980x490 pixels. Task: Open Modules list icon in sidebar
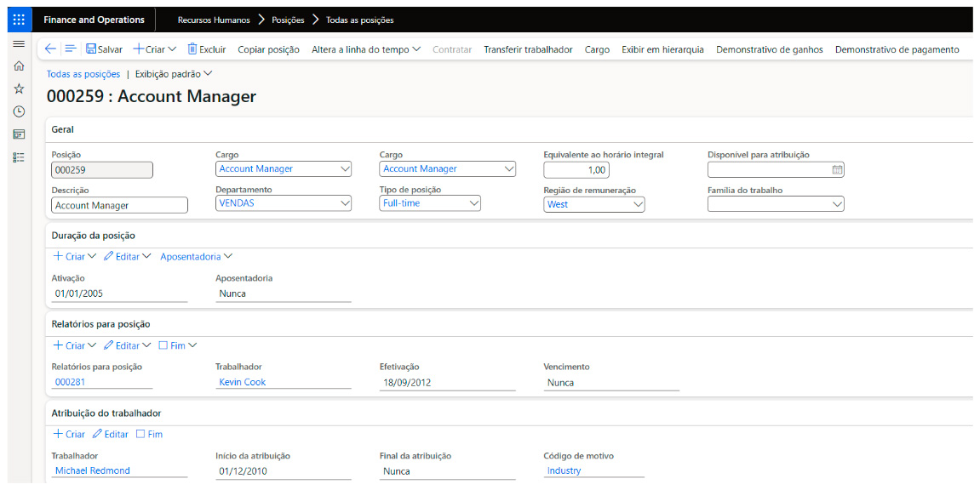tap(19, 157)
